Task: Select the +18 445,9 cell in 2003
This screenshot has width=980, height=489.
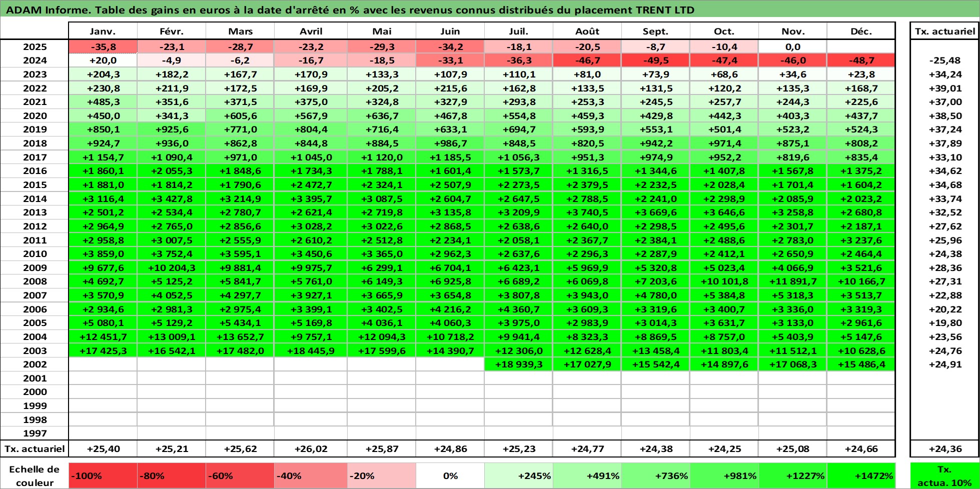Action: click(311, 351)
